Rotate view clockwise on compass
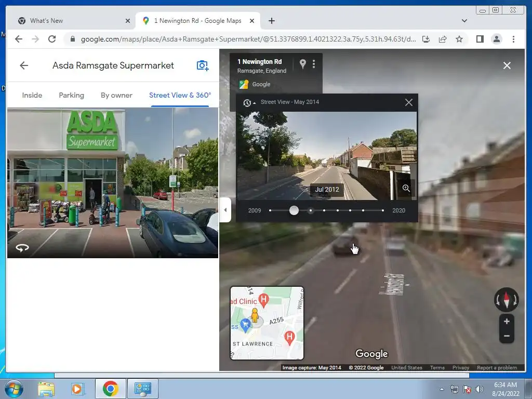This screenshot has height=399, width=532. [x=515, y=300]
